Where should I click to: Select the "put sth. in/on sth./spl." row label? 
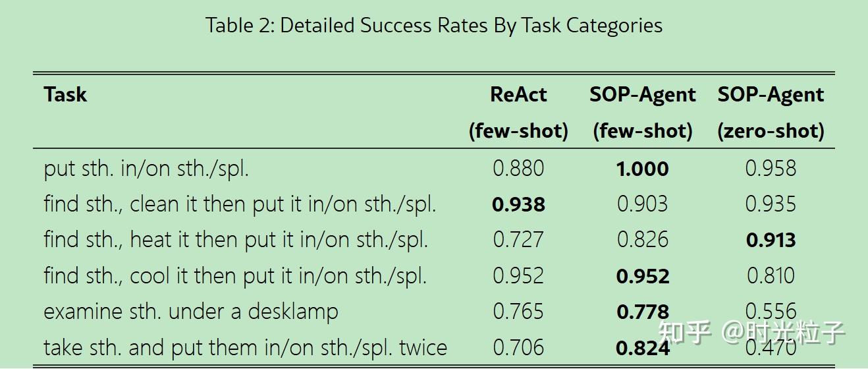146,169
